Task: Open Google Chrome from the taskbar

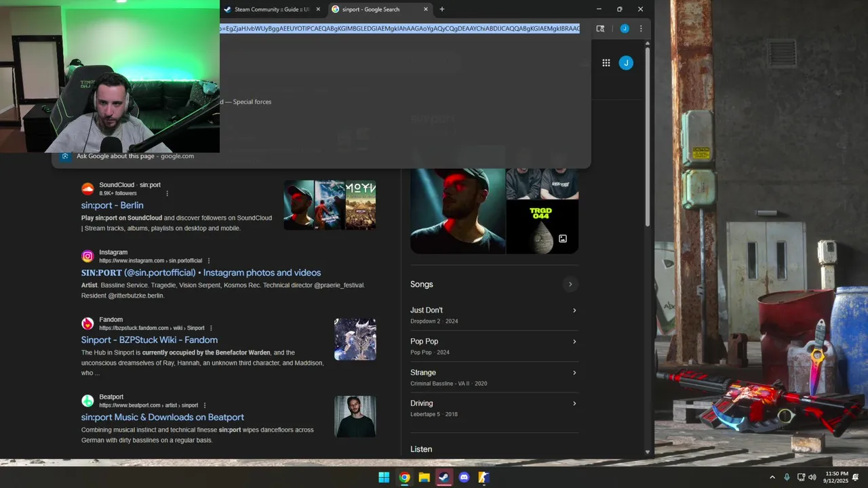Action: click(x=404, y=477)
